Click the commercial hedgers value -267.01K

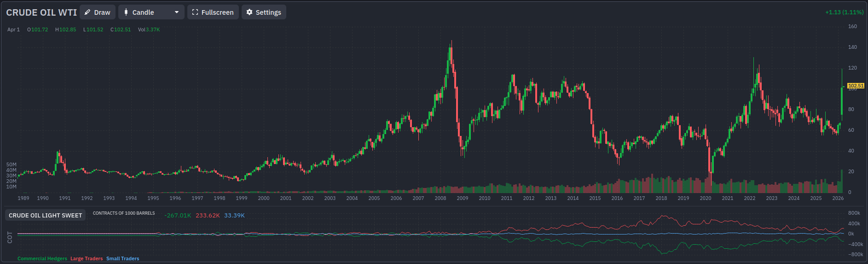178,215
